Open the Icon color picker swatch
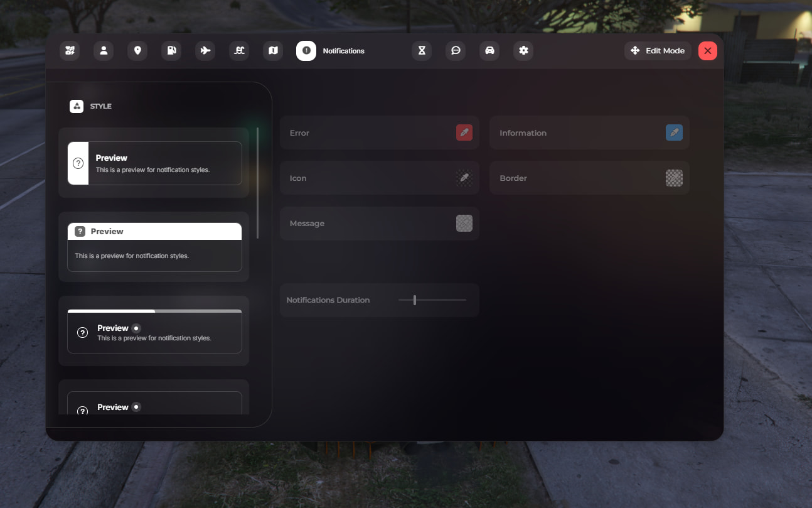The height and width of the screenshot is (508, 812). [x=464, y=178]
